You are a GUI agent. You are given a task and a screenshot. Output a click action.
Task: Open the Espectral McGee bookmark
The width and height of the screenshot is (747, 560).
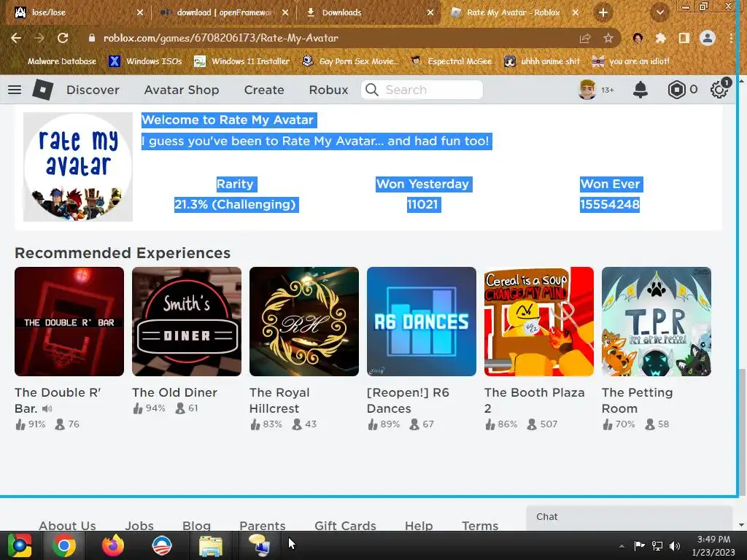pos(452,61)
